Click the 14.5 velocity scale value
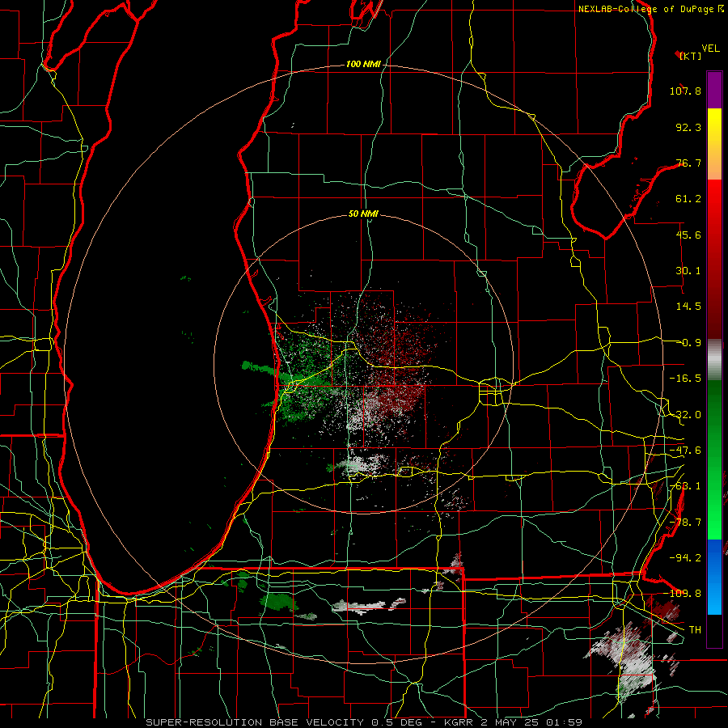The image size is (728, 728). 688,307
